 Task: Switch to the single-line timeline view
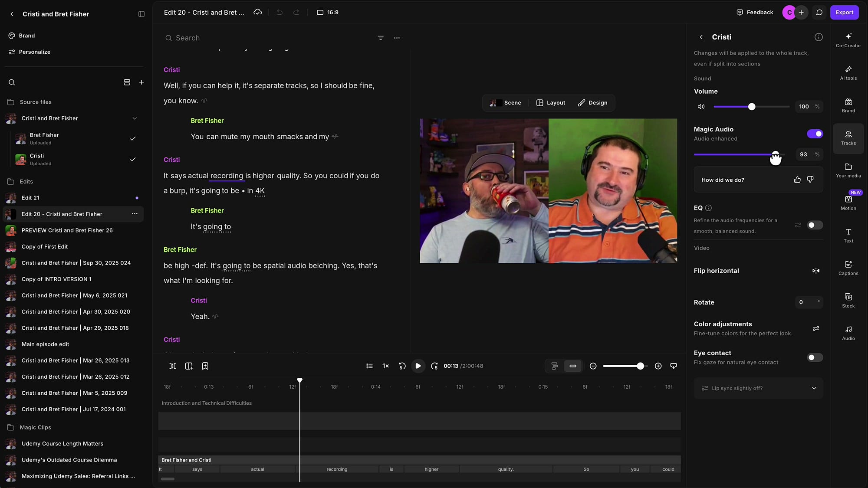573,366
